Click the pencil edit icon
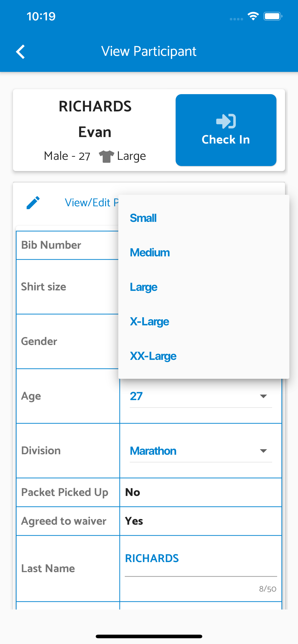Image resolution: width=298 pixels, height=644 pixels. pos(33,202)
